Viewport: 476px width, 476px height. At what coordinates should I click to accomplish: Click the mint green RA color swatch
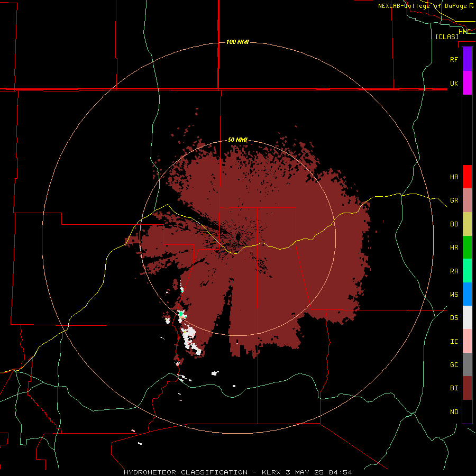[x=467, y=271]
